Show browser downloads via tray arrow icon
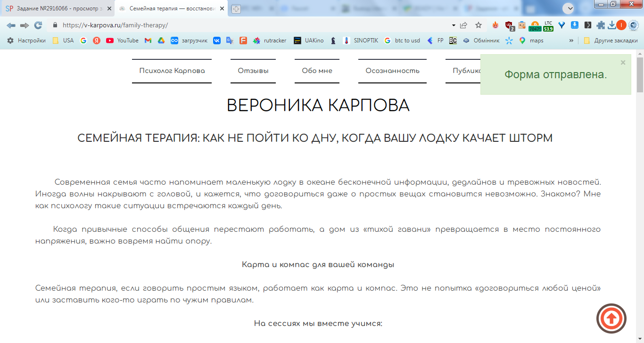Screen dimensions: 644x343 click(x=611, y=25)
